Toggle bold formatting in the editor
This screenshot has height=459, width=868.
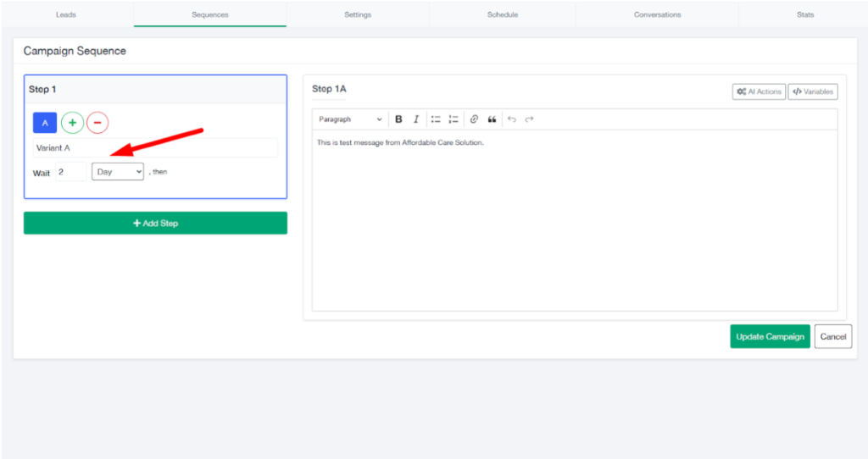pyautogui.click(x=398, y=119)
